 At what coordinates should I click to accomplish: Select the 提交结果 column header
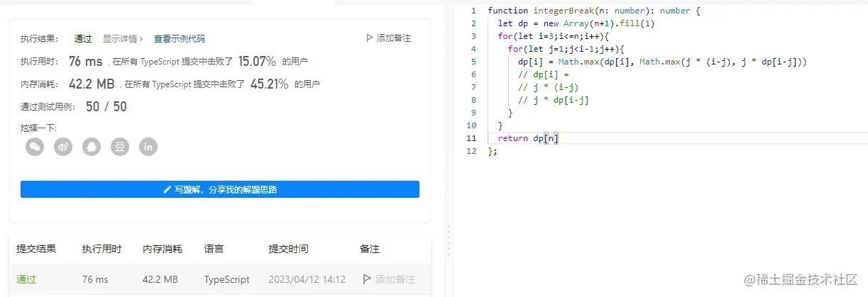(36, 250)
